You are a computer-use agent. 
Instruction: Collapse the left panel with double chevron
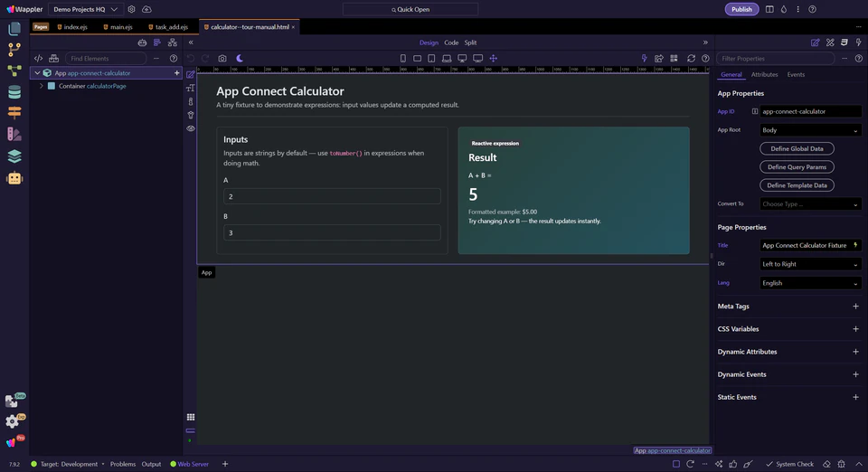pyautogui.click(x=191, y=42)
